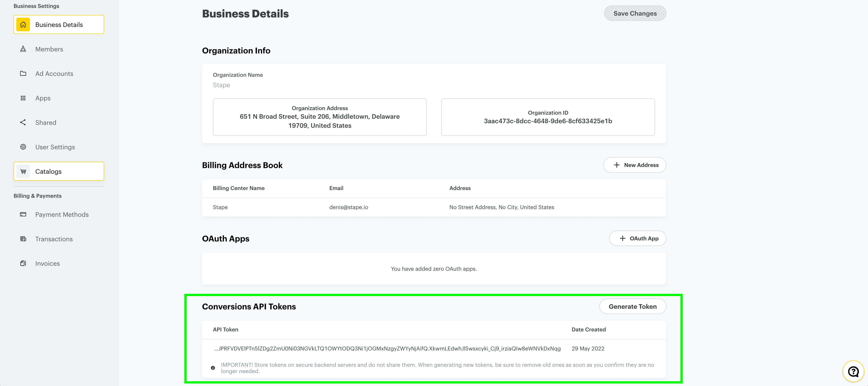
Task: Click OAuth App button to add new app
Action: (638, 238)
